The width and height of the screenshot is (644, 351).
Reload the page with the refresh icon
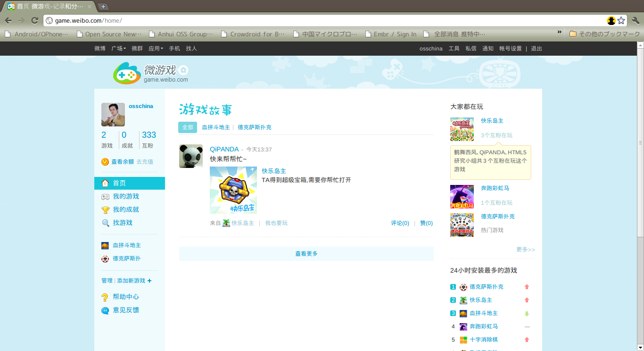[x=34, y=20]
